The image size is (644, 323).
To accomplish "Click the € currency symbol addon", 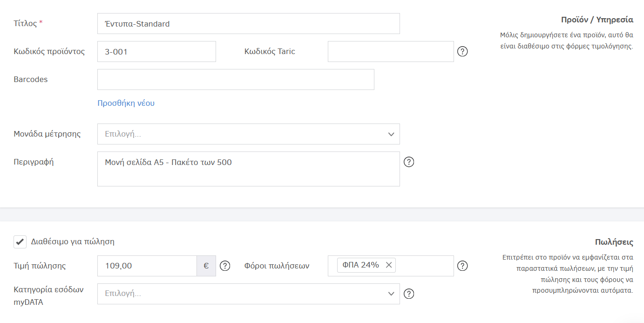I will click(x=206, y=266).
